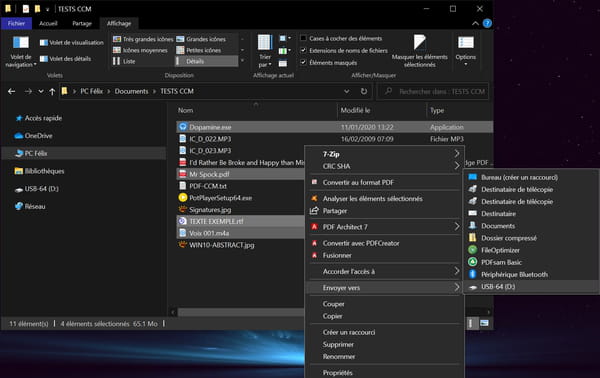Send to PDFsam Basic
600x378 pixels.
531,262
